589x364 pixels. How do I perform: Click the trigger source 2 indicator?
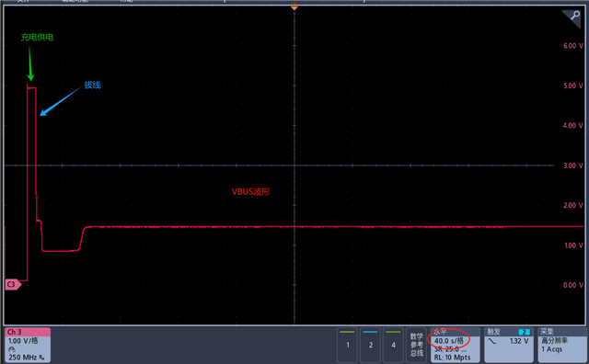[x=524, y=332]
